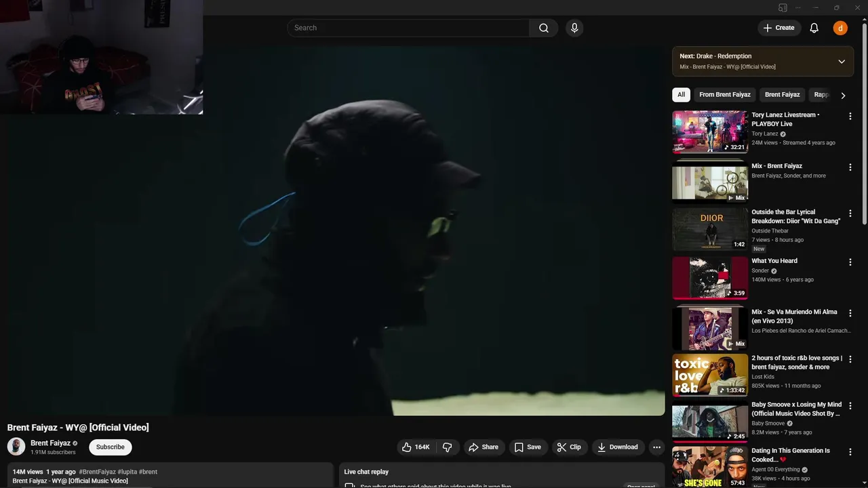Select the From Brent Faiyaz chip
This screenshot has height=488, width=868.
point(725,95)
